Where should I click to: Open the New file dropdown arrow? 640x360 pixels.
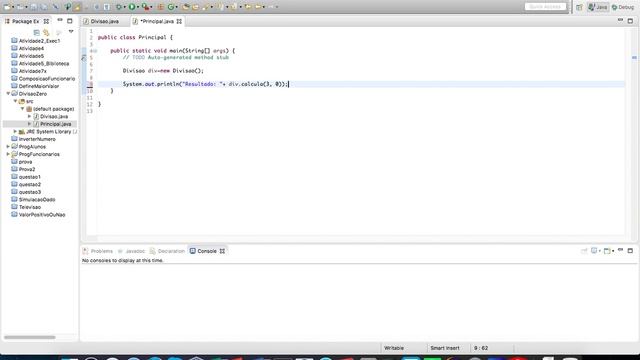(x=13, y=7)
